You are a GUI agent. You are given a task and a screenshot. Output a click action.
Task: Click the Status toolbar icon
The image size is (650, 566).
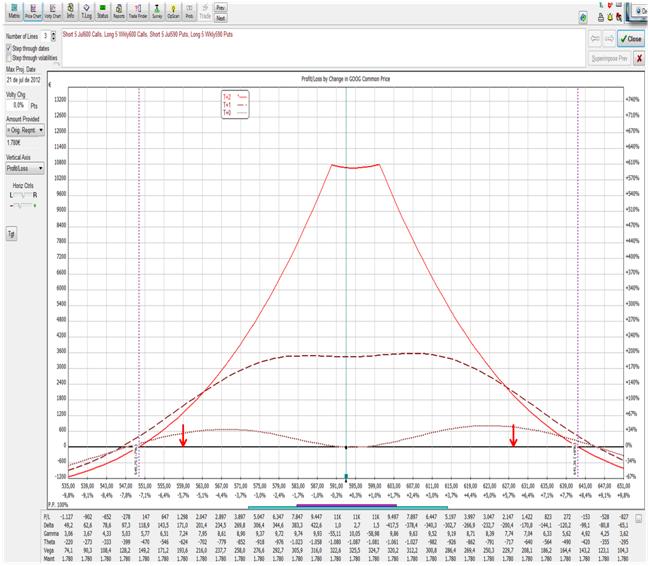[x=103, y=12]
